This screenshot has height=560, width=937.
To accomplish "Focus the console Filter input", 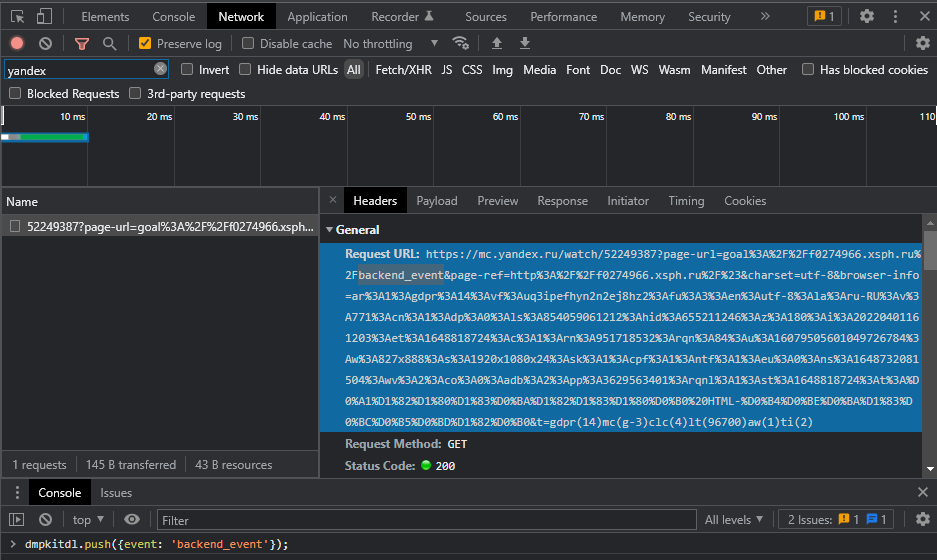I will [427, 520].
